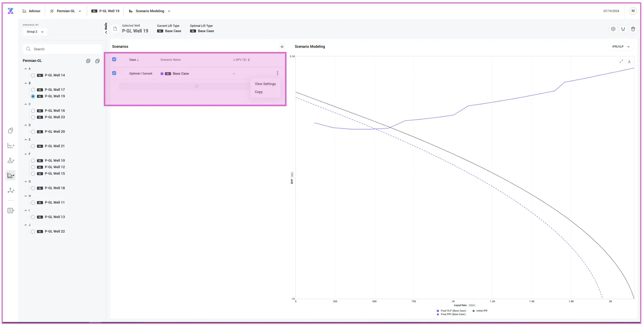Expand the chart to full screen
The image size is (644, 327).
point(621,61)
